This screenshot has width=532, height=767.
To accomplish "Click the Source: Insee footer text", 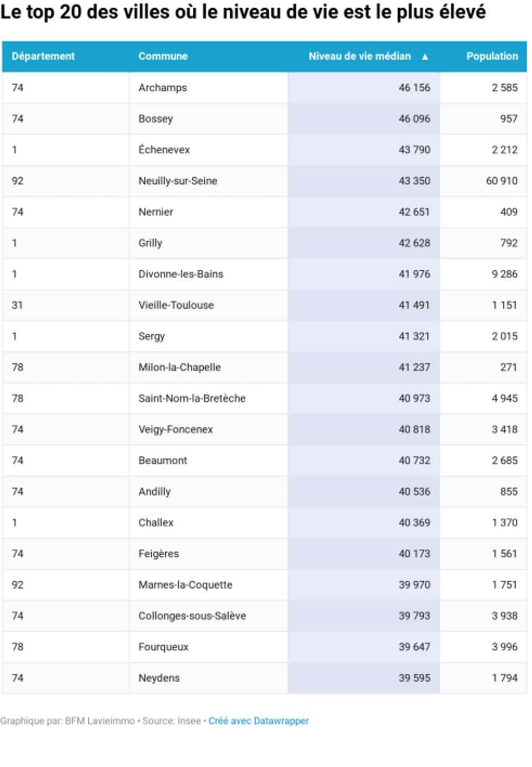I will [171, 721].
